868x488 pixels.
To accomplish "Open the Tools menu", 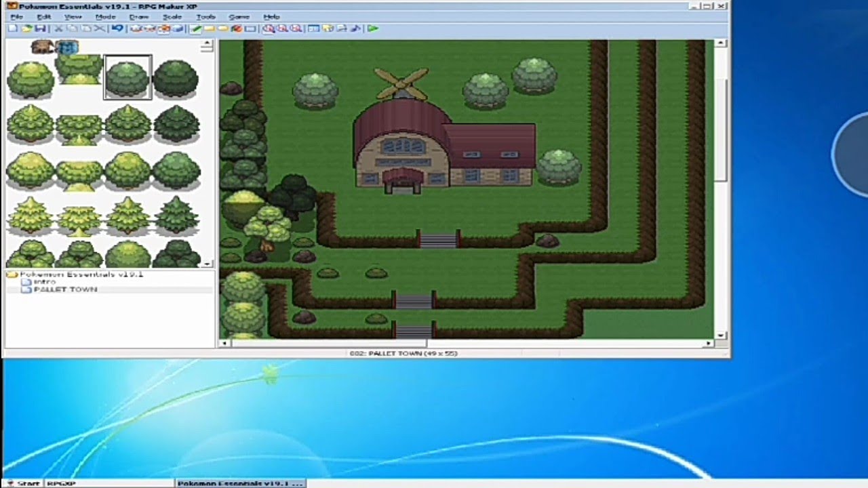I will point(205,16).
